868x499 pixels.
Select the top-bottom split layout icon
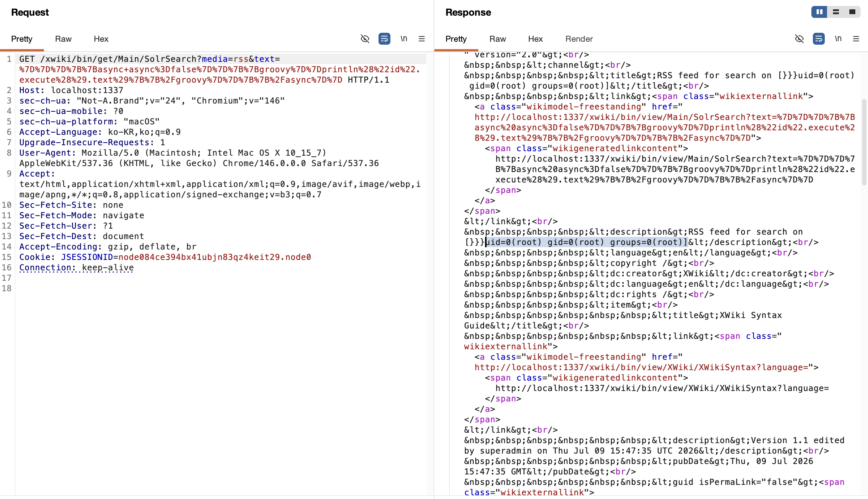[836, 12]
